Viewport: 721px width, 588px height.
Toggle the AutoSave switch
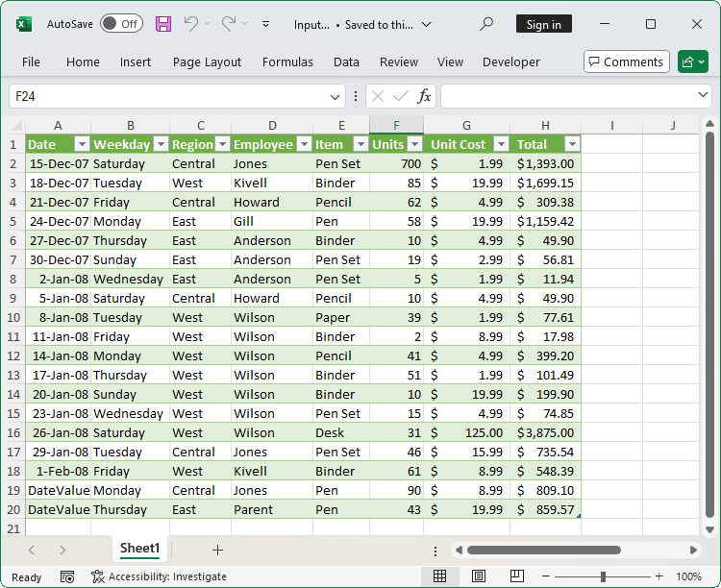tap(121, 24)
